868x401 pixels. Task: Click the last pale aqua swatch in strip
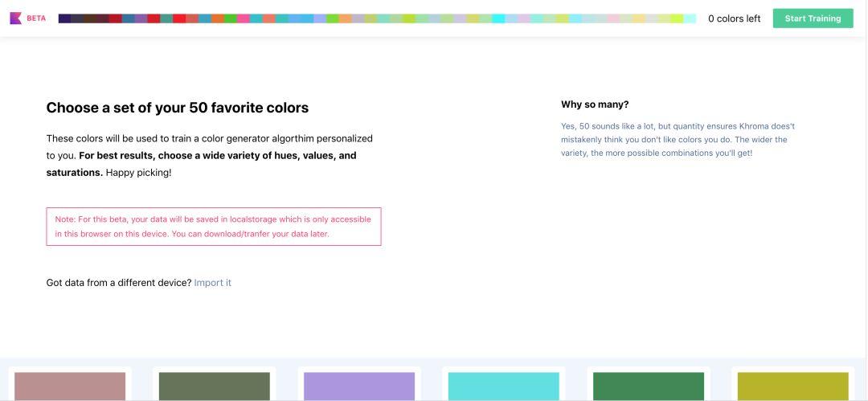click(690, 18)
